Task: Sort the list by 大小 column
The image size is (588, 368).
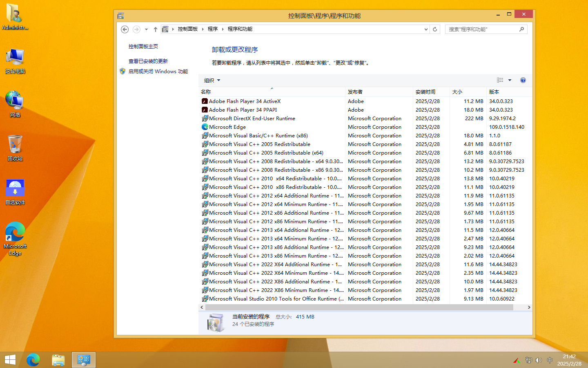Action: pyautogui.click(x=457, y=92)
